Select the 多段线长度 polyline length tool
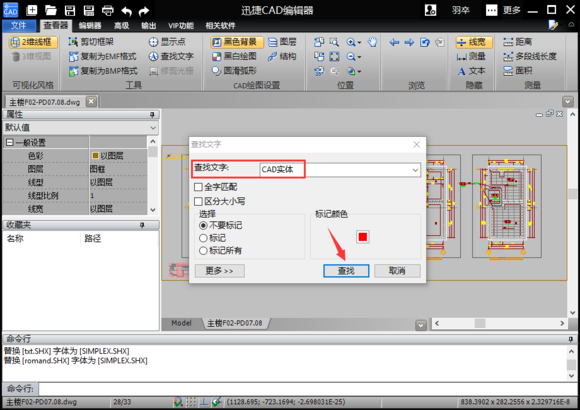This screenshot has width=580, height=410. pos(529,56)
